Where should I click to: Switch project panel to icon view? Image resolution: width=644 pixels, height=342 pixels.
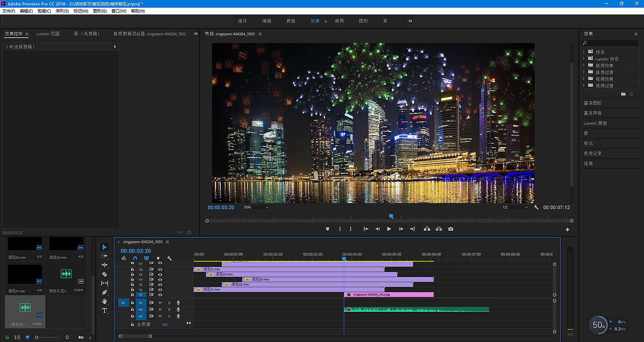coord(27,337)
